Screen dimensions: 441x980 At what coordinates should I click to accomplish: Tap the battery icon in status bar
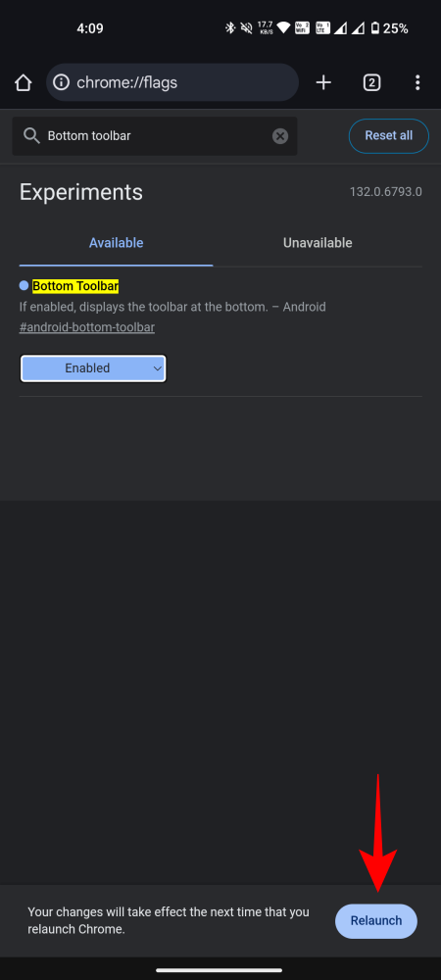click(x=374, y=28)
